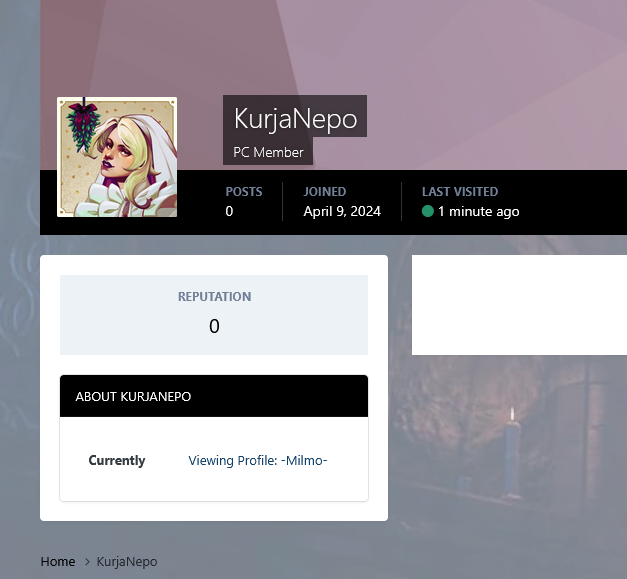Click the LAST VISITED label

pos(460,192)
